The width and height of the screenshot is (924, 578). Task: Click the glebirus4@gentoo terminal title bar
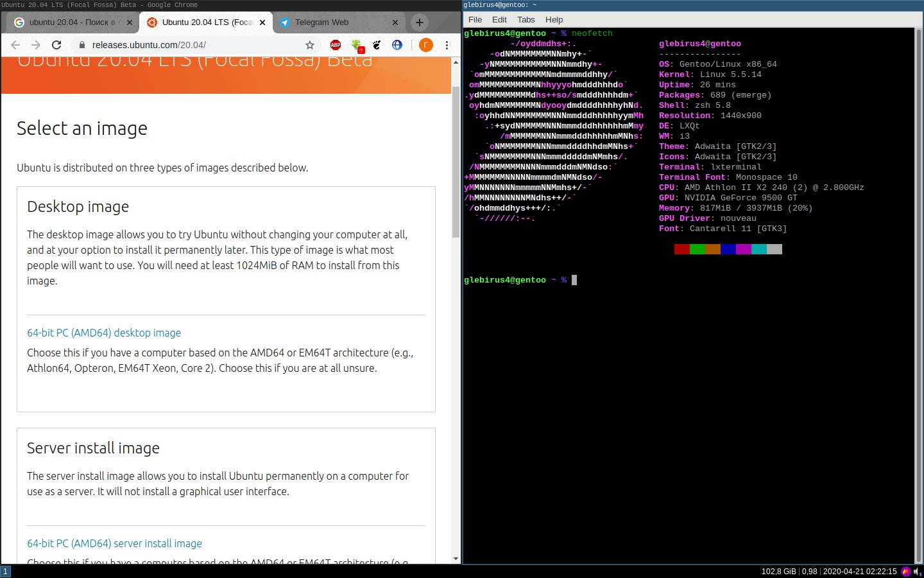693,5
